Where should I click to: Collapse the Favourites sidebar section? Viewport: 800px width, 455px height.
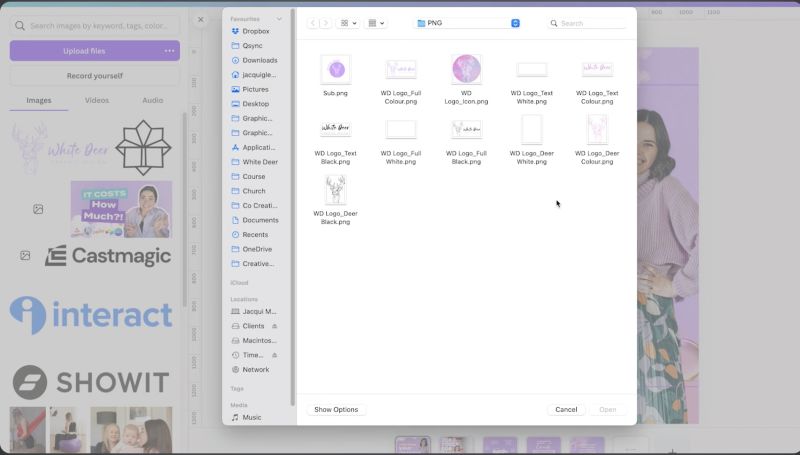279,19
